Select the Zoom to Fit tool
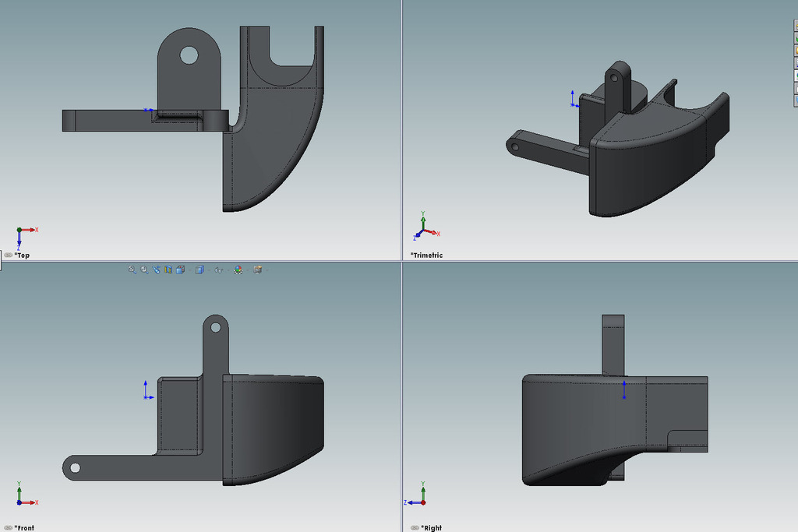The image size is (798, 532). pyautogui.click(x=132, y=270)
